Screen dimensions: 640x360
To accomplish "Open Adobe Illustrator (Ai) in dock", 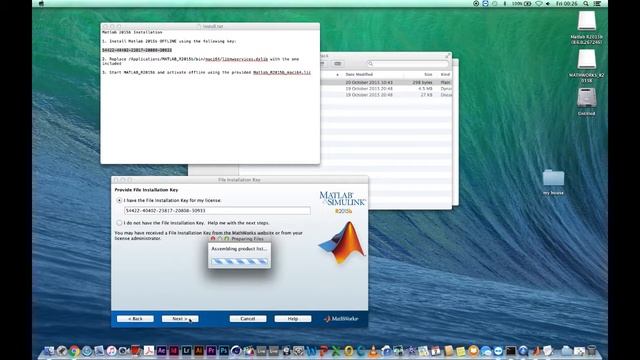I will pyautogui.click(x=199, y=351).
